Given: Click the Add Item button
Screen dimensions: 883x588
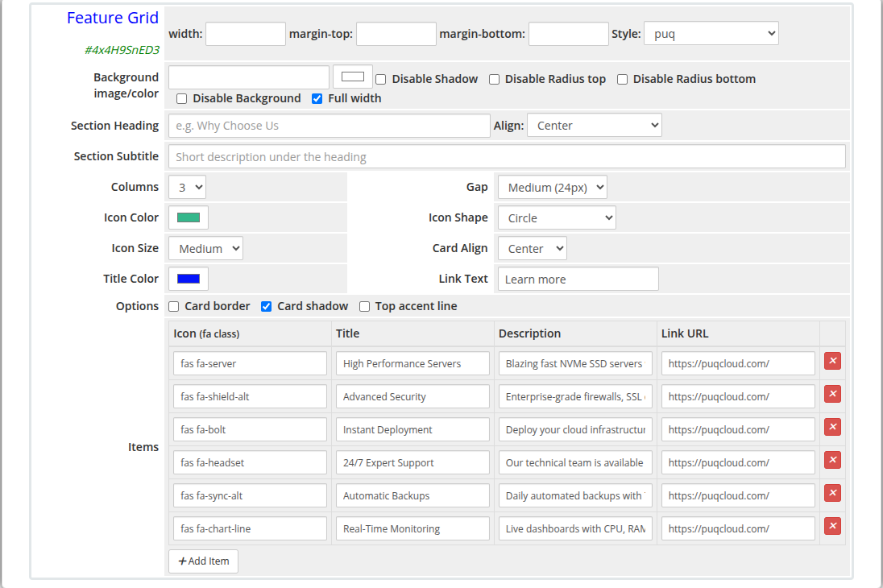Looking at the screenshot, I should (x=203, y=561).
